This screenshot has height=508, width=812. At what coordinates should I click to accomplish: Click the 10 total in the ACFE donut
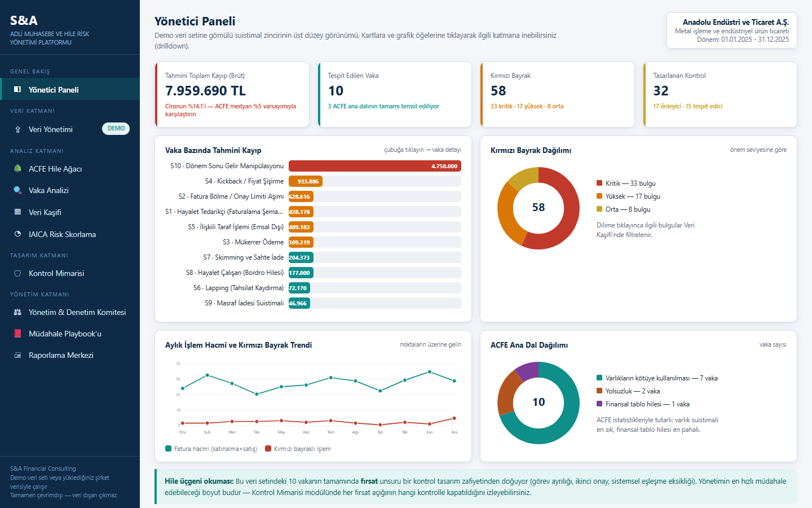(x=539, y=402)
